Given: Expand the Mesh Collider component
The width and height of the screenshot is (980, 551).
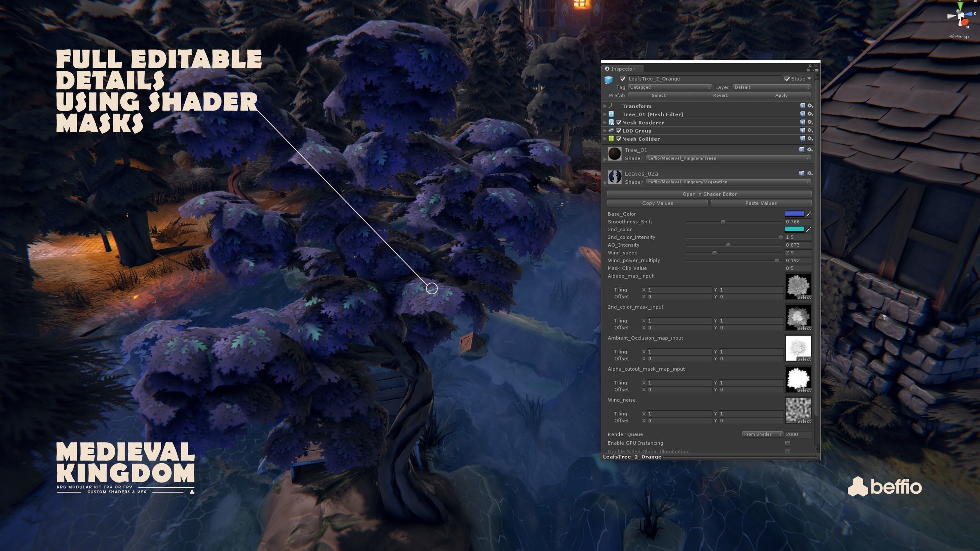Looking at the screenshot, I should click(605, 139).
